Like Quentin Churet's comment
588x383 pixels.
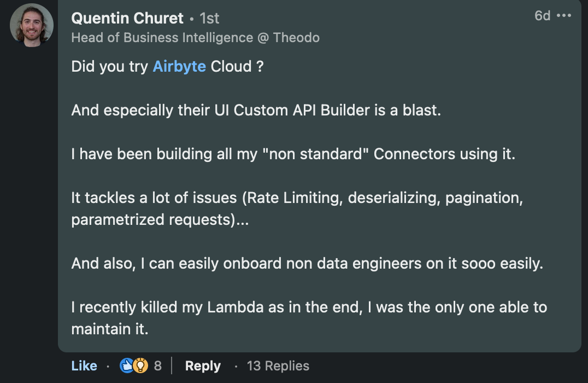(x=84, y=365)
